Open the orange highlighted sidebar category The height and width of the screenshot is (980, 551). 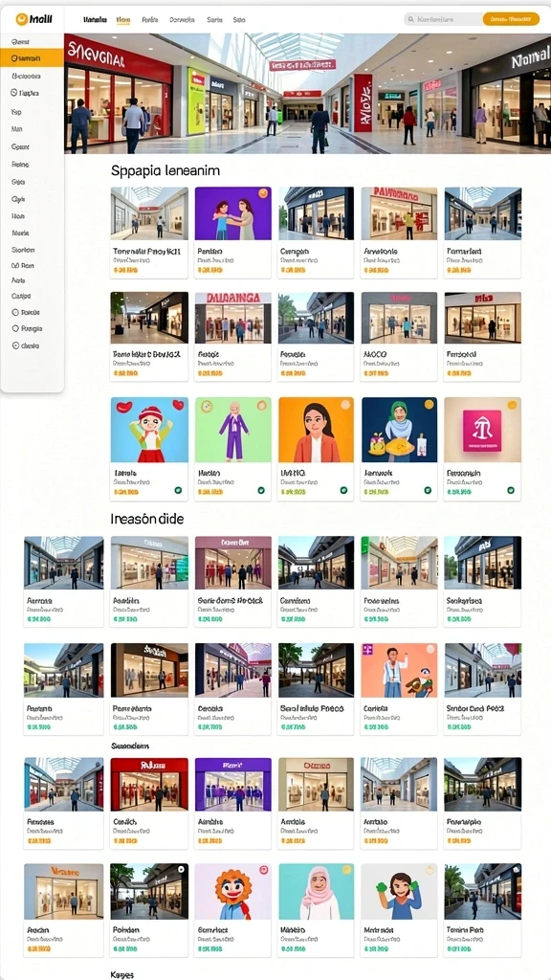pos(32,58)
